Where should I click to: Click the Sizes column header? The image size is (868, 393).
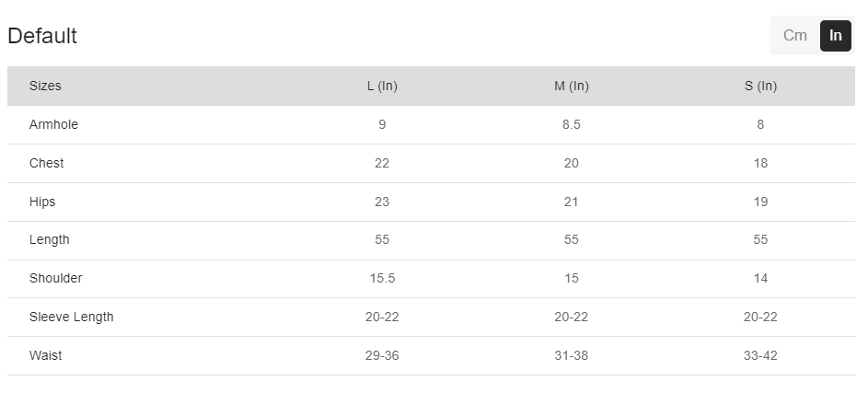pos(45,86)
